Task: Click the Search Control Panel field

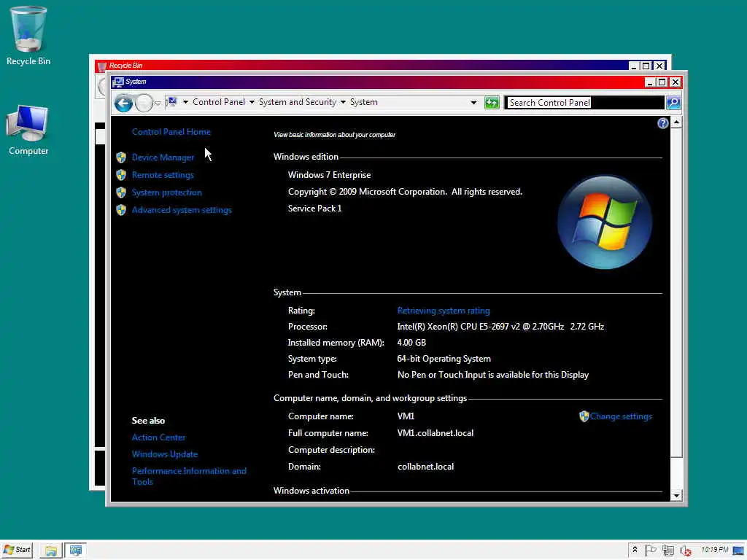Action: coord(584,102)
